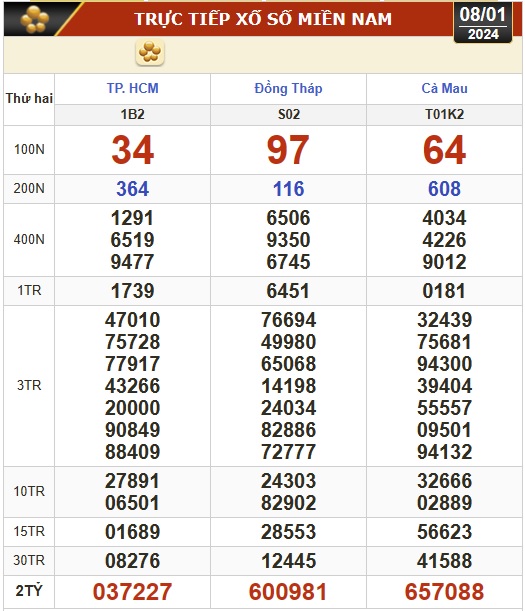Click the 200N prize label
525x611 pixels.
point(29,189)
